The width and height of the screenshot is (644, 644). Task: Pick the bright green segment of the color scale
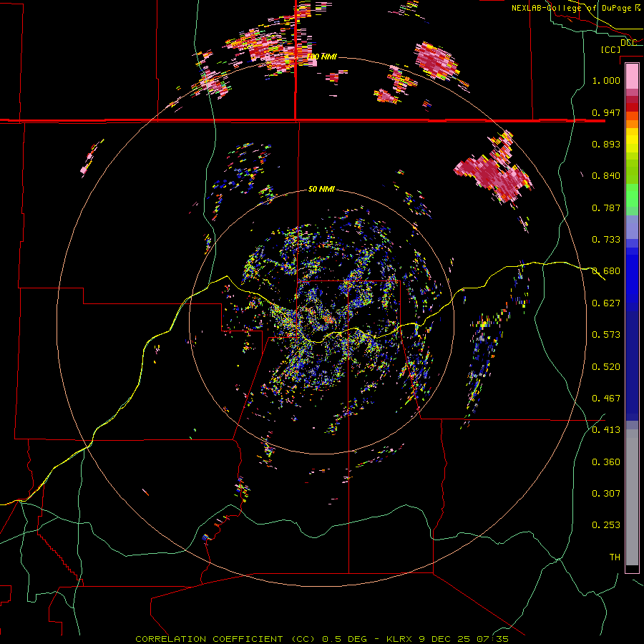tap(632, 195)
